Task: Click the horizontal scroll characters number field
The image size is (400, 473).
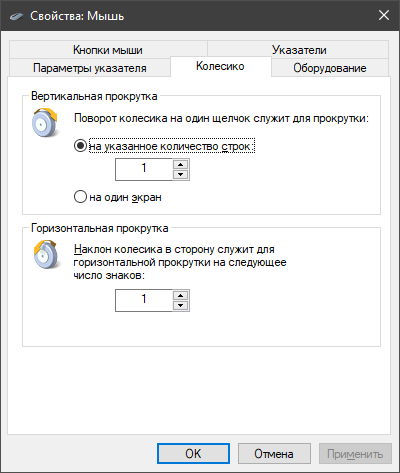Action: [144, 300]
